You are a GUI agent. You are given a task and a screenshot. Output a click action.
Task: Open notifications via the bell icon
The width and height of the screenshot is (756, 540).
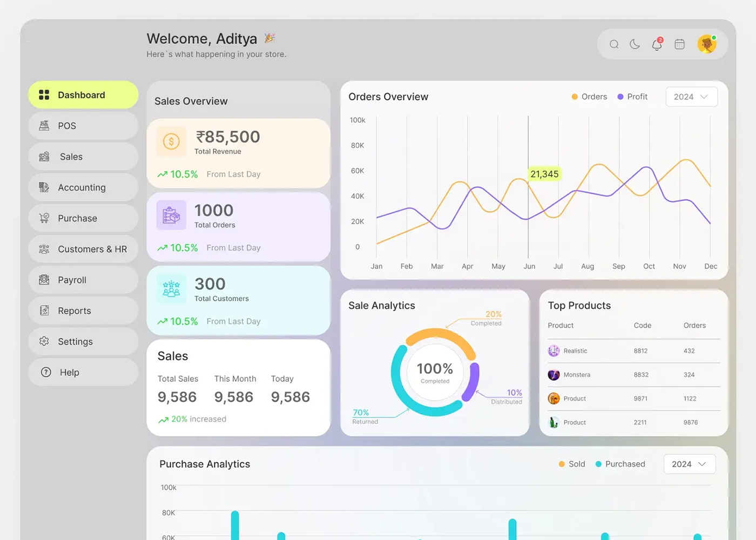point(657,45)
